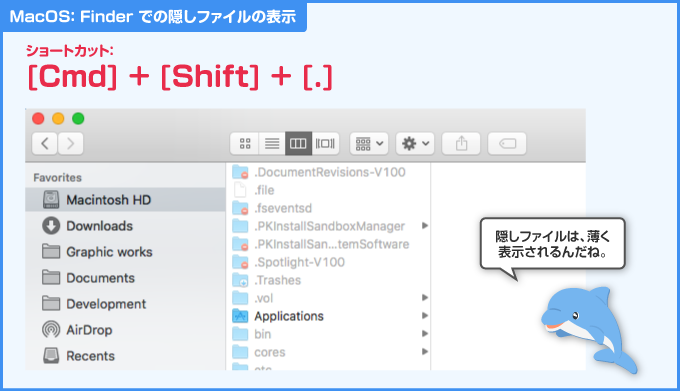Select the .Spotlight-V100 folder
The width and height of the screenshot is (680, 391).
click(328, 262)
